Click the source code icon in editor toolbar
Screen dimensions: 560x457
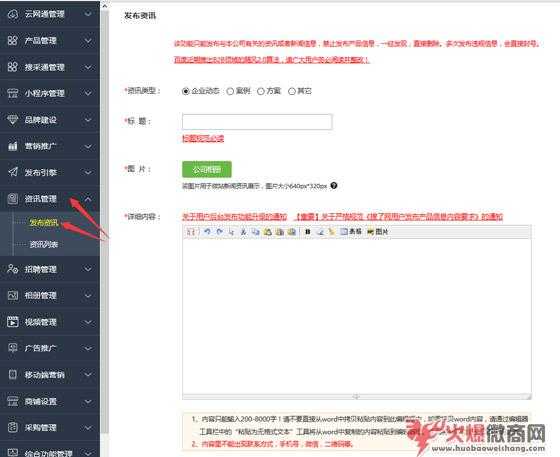click(191, 232)
